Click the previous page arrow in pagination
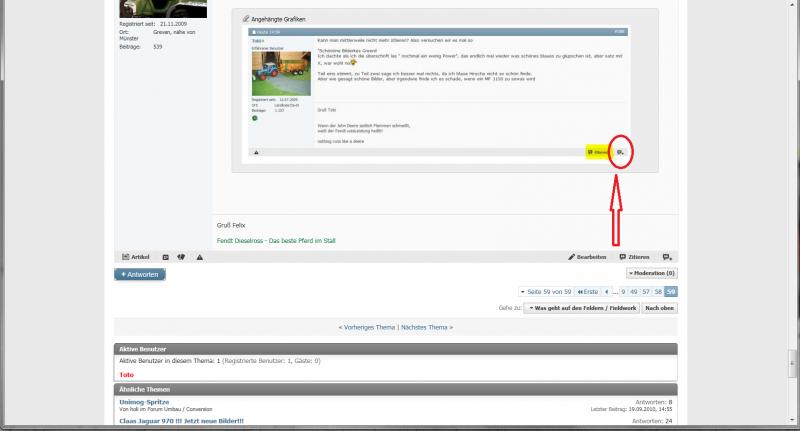This screenshot has width=800, height=431. click(x=605, y=291)
